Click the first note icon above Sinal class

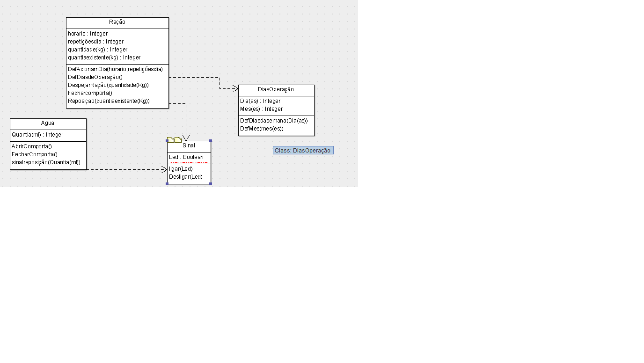[170, 139]
